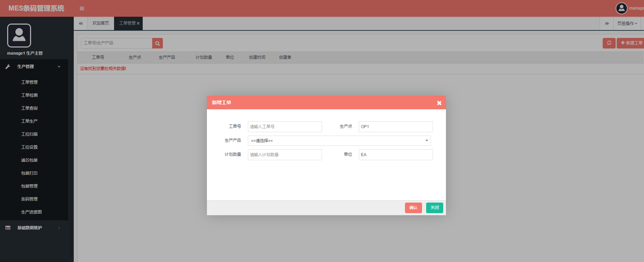
Task: Focus the 工单号 input in dialog
Action: click(285, 127)
